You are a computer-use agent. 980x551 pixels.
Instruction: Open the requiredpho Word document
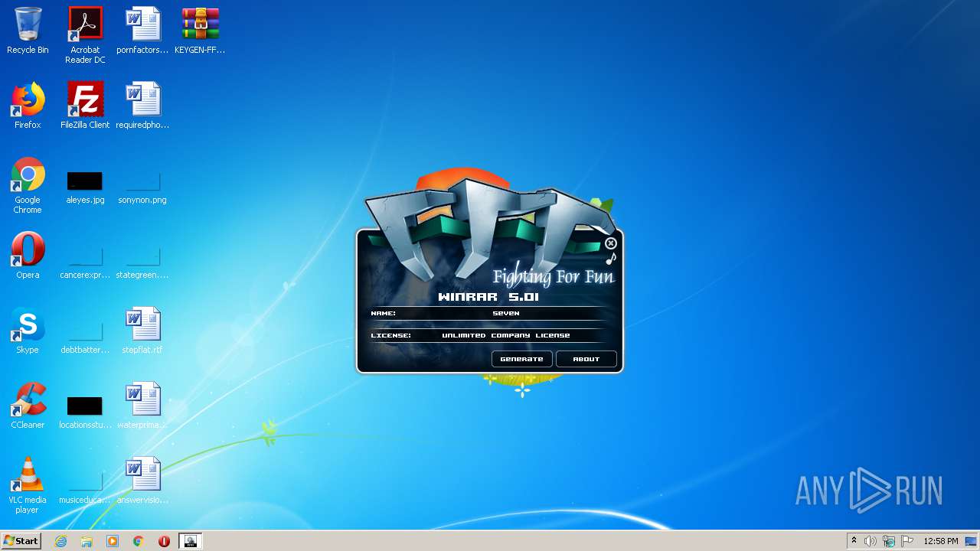(x=142, y=106)
